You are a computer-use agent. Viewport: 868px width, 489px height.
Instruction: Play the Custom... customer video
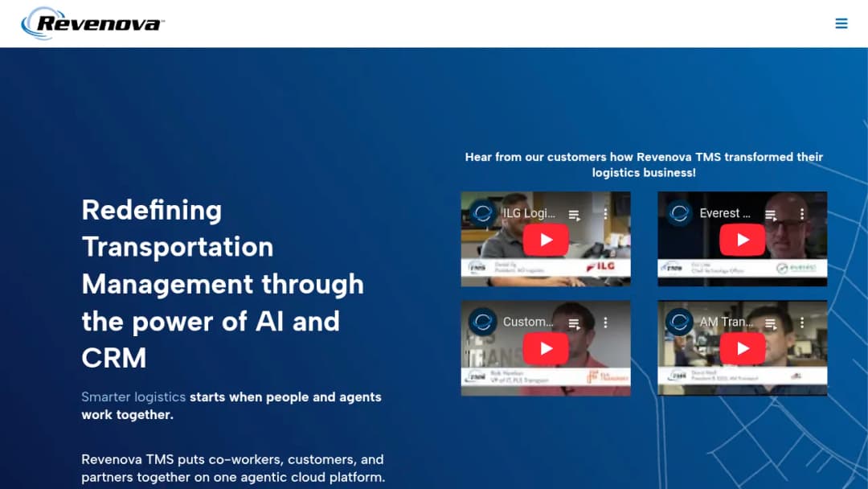click(546, 348)
